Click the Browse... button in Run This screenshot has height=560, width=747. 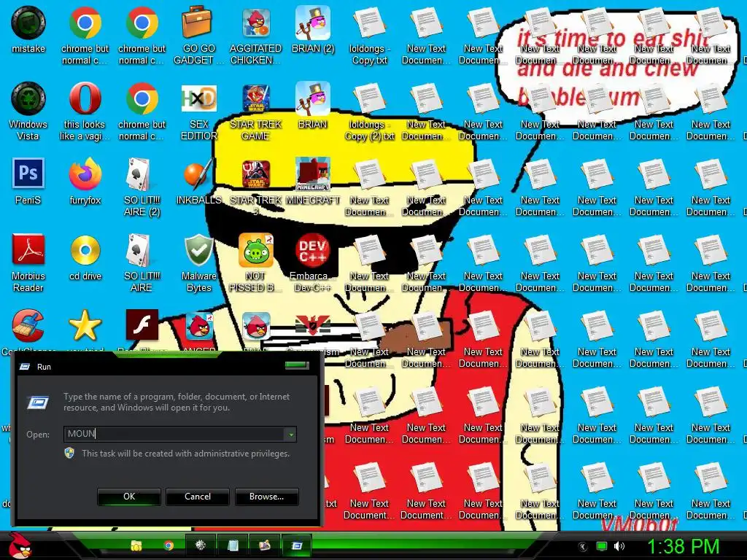(267, 496)
